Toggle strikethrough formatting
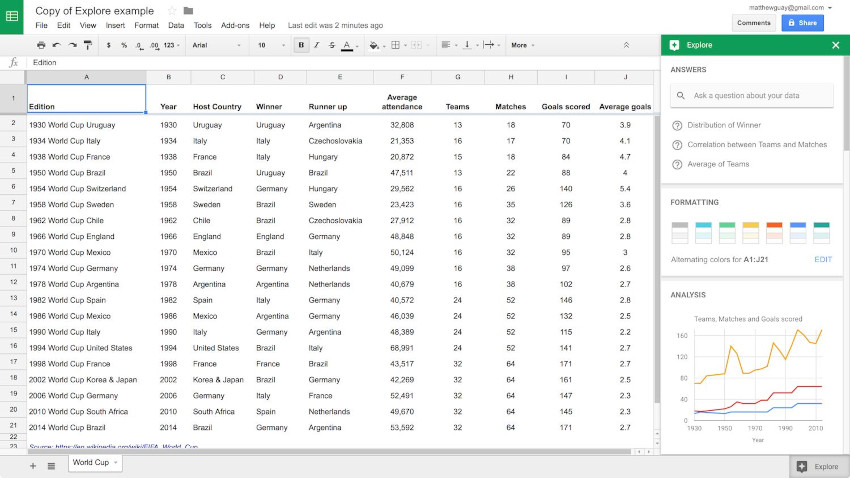Image resolution: width=850 pixels, height=478 pixels. (x=332, y=46)
